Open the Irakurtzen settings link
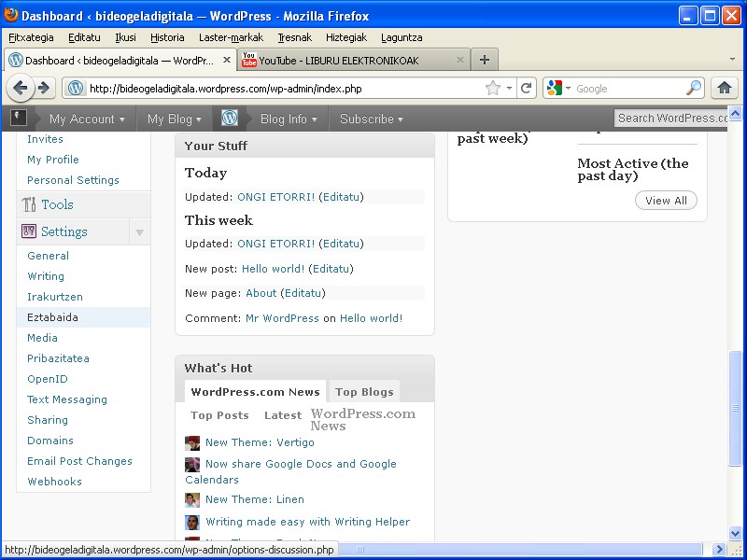 55,297
